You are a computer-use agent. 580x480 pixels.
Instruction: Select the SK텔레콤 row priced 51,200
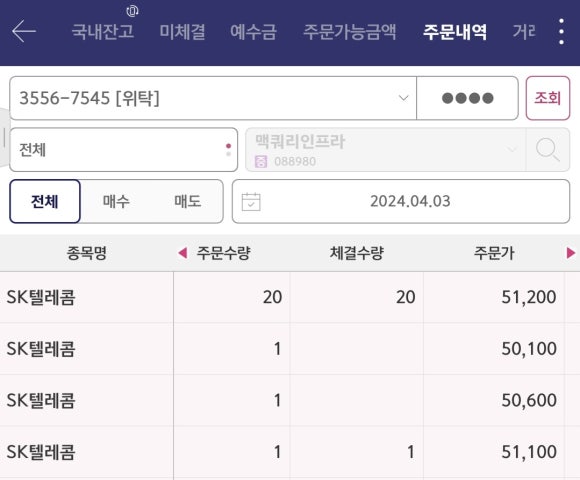[x=290, y=297]
